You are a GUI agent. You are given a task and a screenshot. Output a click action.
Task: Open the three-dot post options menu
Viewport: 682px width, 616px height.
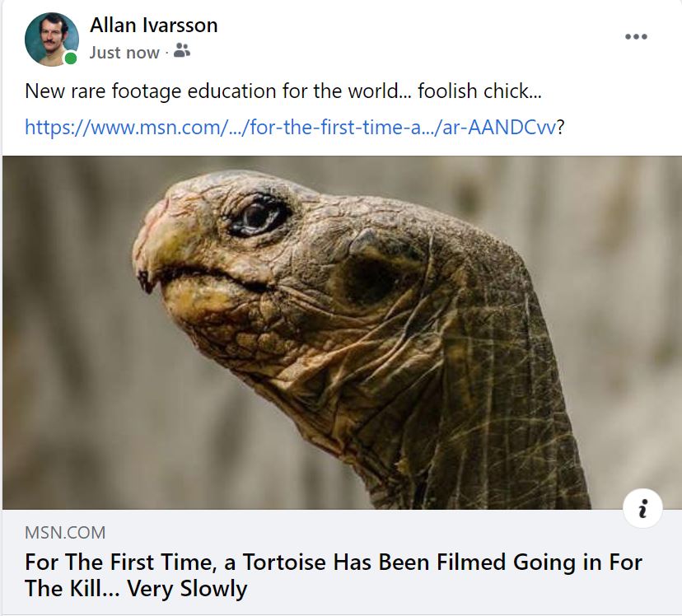(636, 36)
